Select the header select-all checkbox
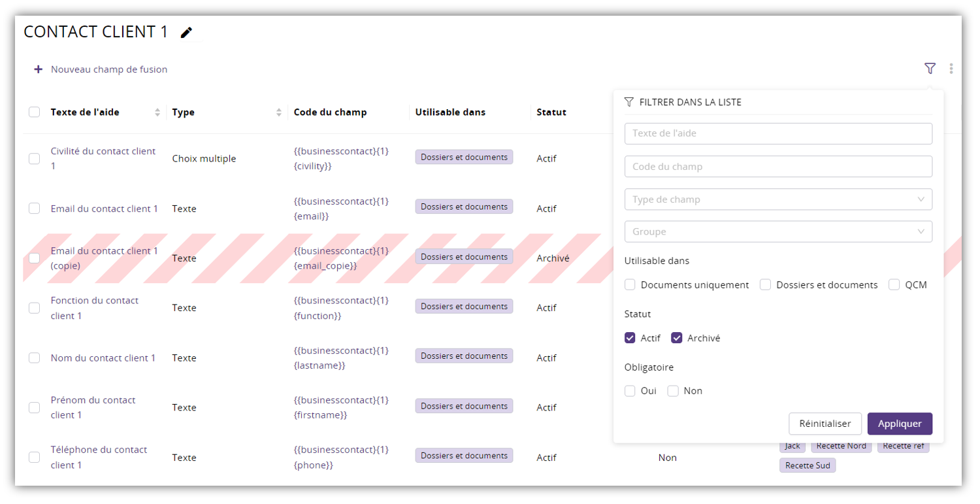980x504 pixels. point(34,112)
